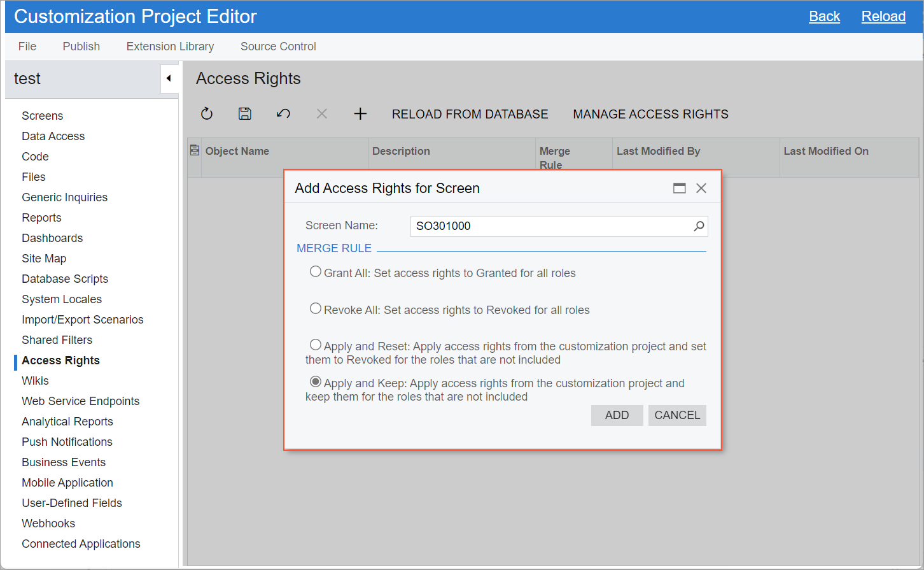The height and width of the screenshot is (570, 924).
Task: Open Screens in the navigation pane
Action: [x=43, y=116]
